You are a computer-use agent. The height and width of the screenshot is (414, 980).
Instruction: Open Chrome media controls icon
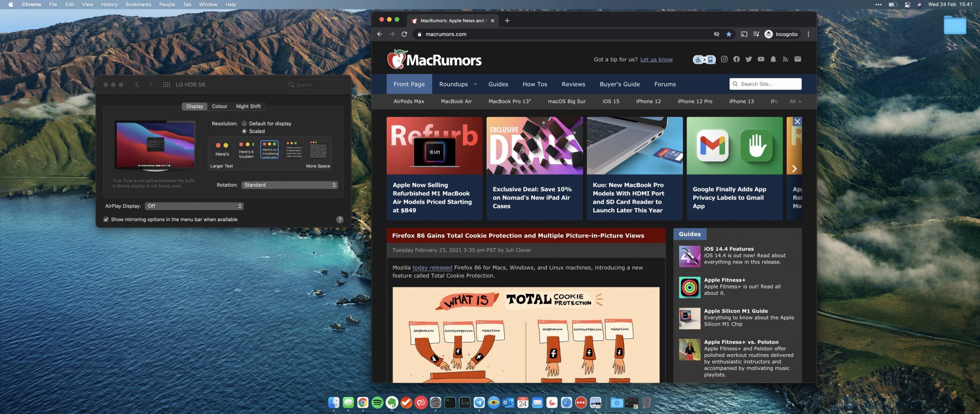756,34
